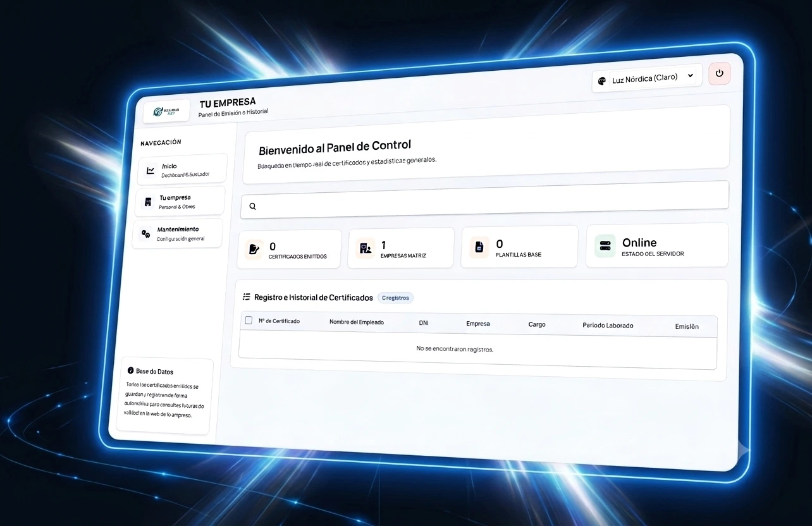Click the Periodo Laborado column header

tap(608, 326)
